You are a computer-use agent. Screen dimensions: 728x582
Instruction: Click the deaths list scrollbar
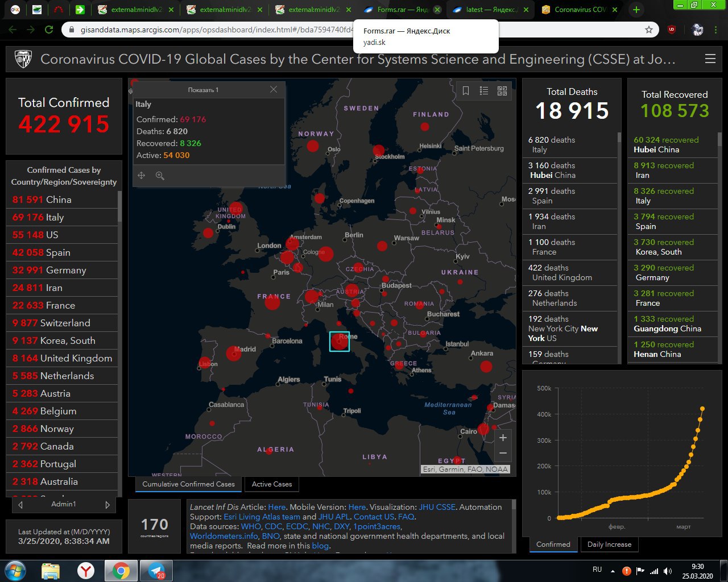[x=619, y=137]
